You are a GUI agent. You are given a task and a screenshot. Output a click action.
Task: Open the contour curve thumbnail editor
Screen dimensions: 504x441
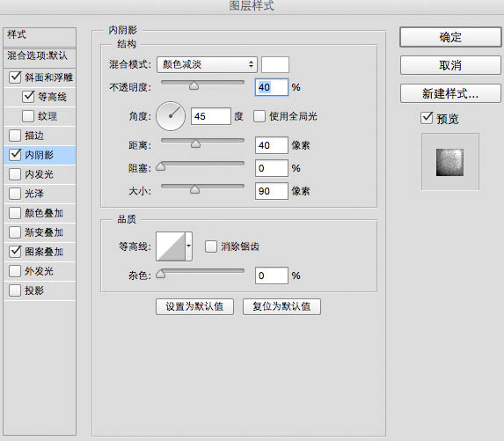click(171, 246)
